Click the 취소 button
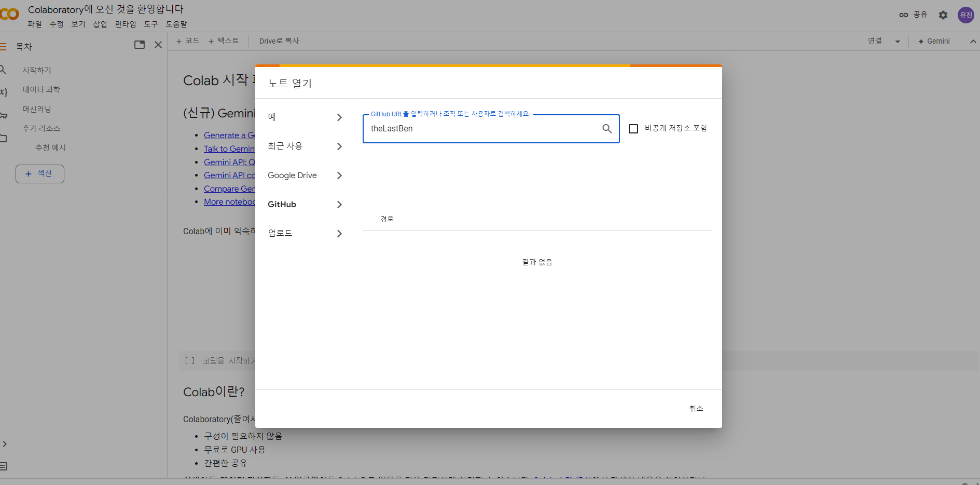The image size is (980, 485). click(696, 409)
